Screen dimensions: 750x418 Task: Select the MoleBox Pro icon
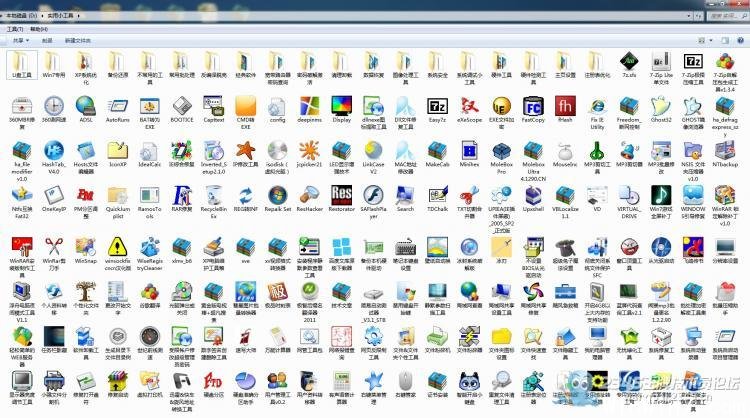[x=501, y=151]
